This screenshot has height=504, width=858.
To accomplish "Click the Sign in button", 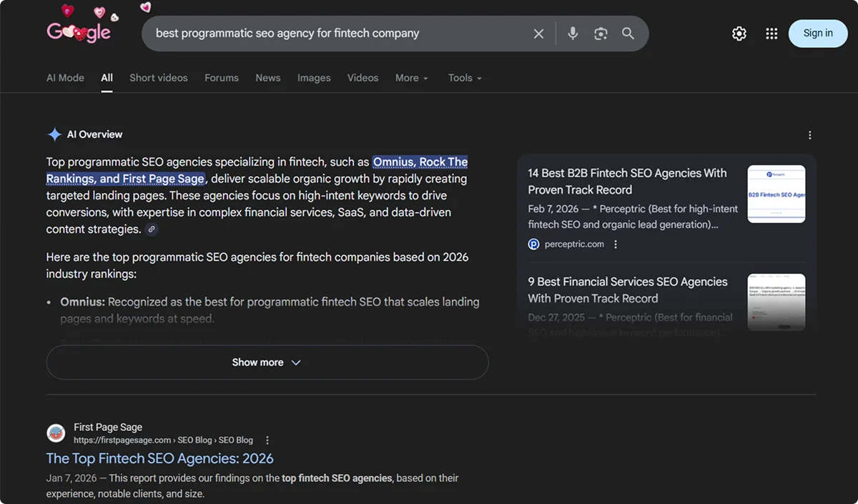I will [x=817, y=33].
